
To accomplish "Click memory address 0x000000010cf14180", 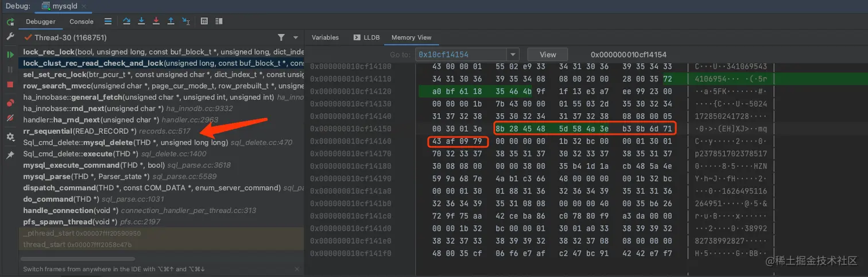I will (350, 166).
